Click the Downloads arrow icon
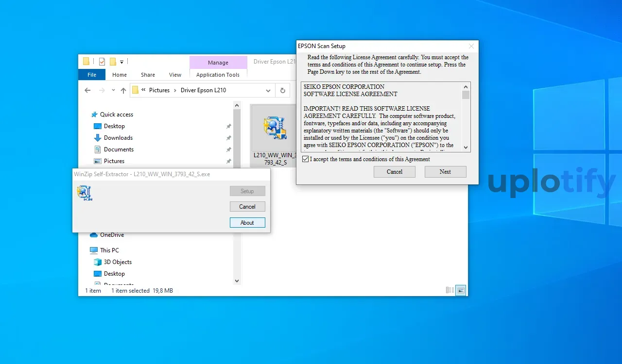 coord(97,138)
